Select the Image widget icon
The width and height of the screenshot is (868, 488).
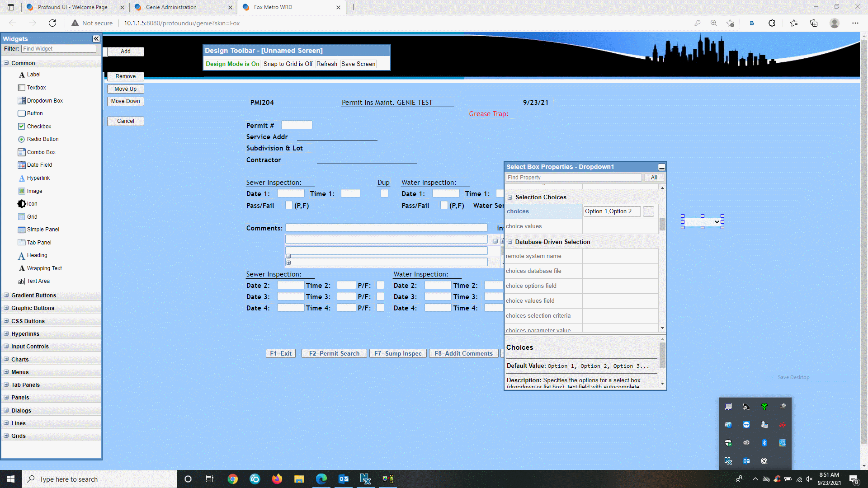21,191
